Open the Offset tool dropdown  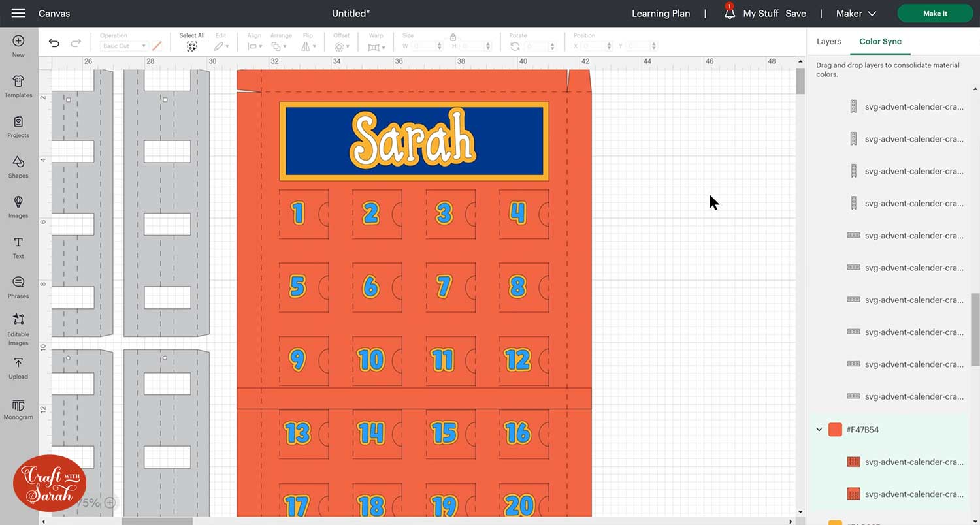point(341,46)
